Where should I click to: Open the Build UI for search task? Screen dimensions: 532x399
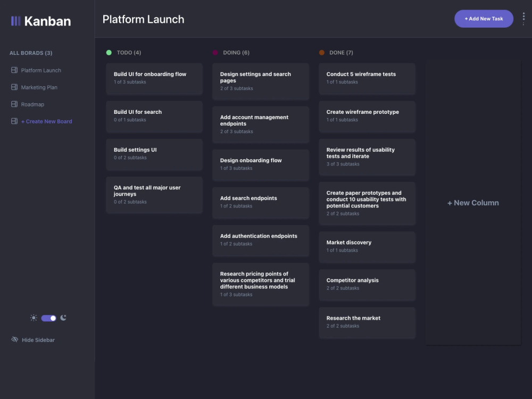click(x=154, y=117)
